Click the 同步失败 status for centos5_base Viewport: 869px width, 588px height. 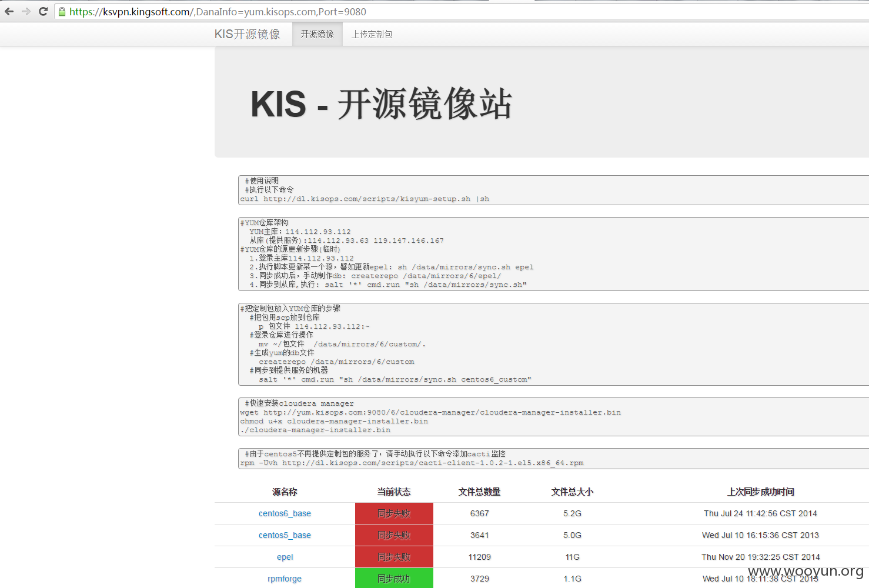click(x=394, y=535)
